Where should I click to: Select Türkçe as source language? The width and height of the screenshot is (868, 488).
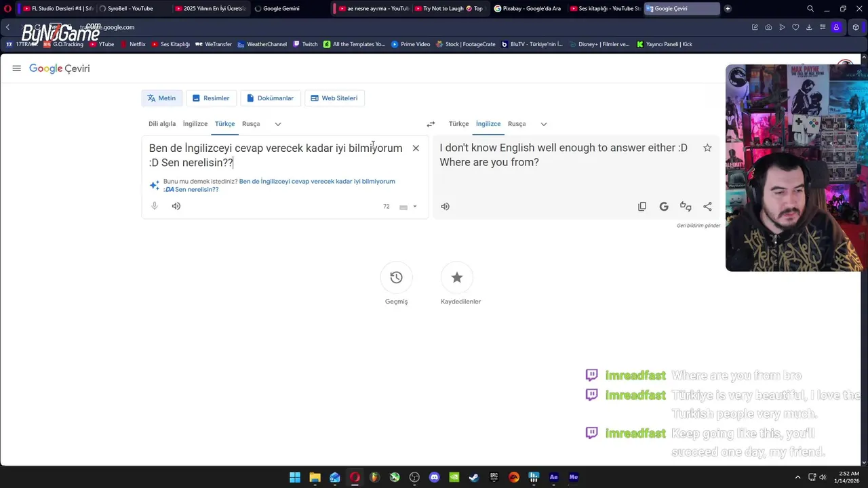(224, 124)
